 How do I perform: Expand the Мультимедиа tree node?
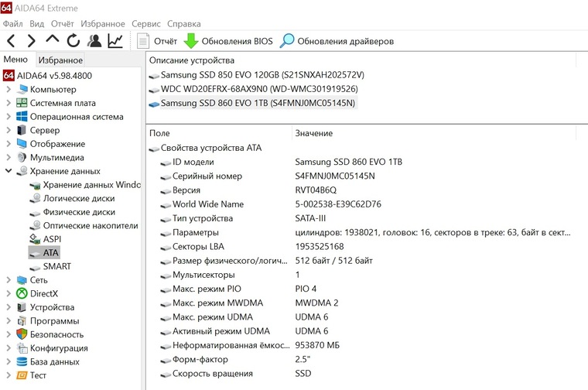[x=9, y=158]
